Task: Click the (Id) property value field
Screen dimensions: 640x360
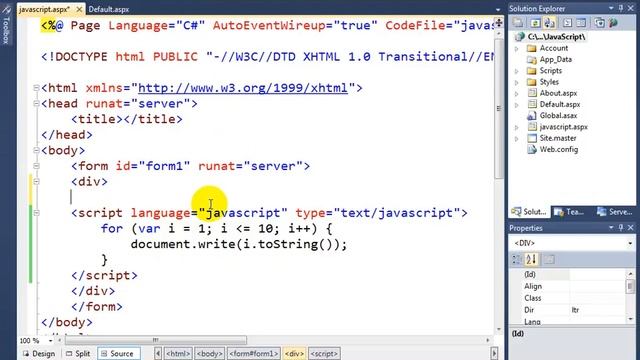Action: click(x=597, y=275)
